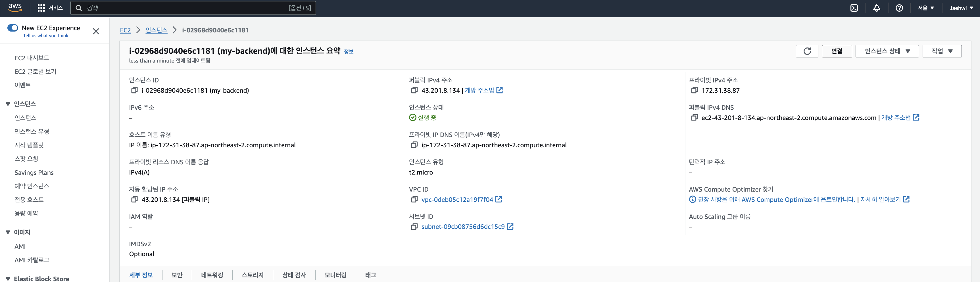Open 인스턴스 유형 in sidebar
This screenshot has height=282, width=980.
point(32,131)
